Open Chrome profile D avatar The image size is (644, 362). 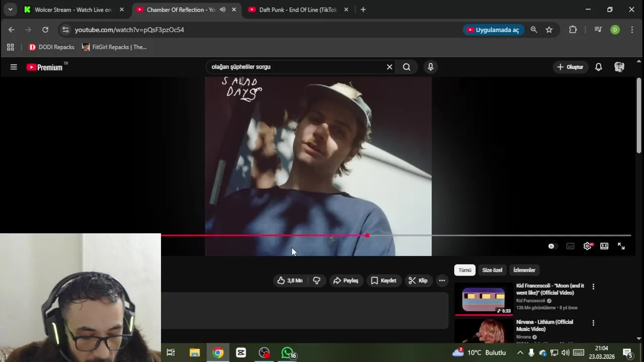615,30
